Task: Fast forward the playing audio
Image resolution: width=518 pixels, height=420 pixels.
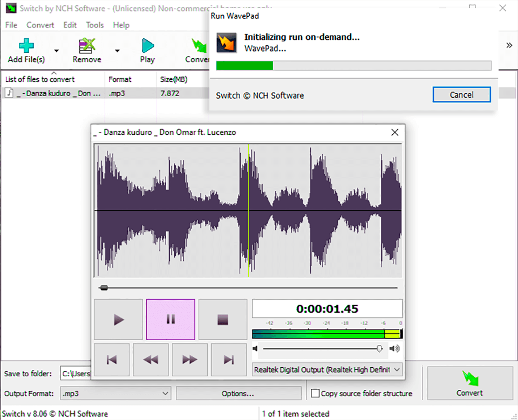Action: (189, 360)
